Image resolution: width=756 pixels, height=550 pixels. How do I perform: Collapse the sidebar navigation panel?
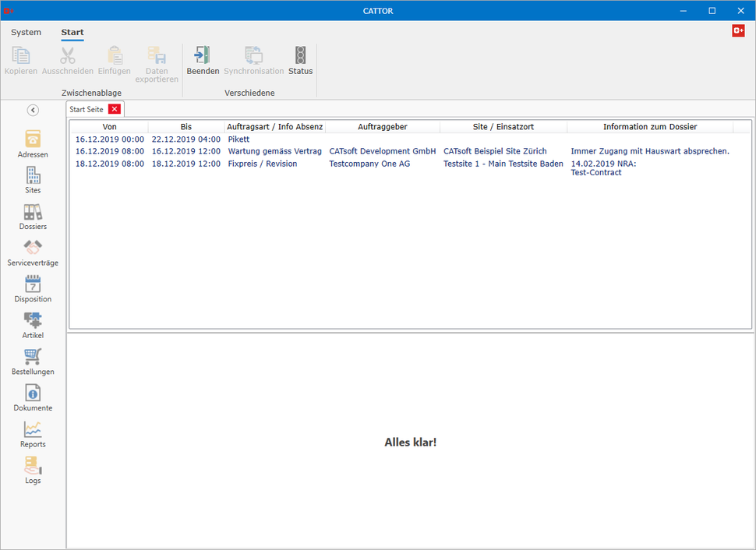pos(33,111)
